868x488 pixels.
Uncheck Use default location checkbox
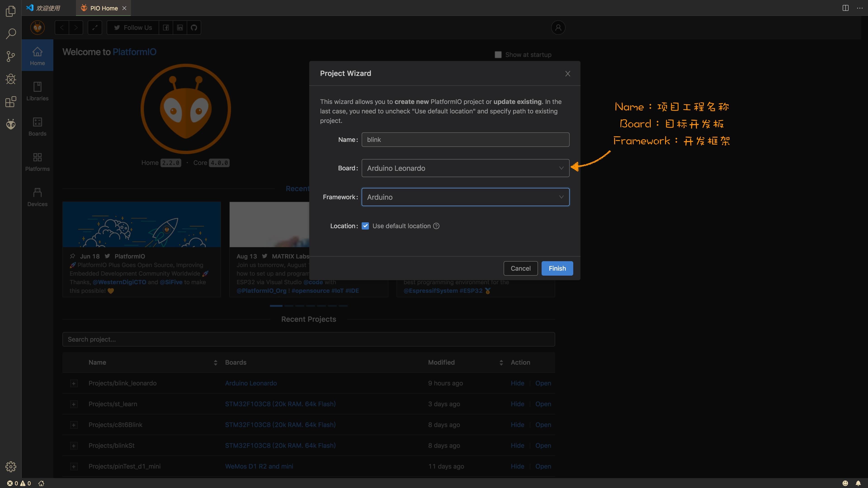coord(365,226)
